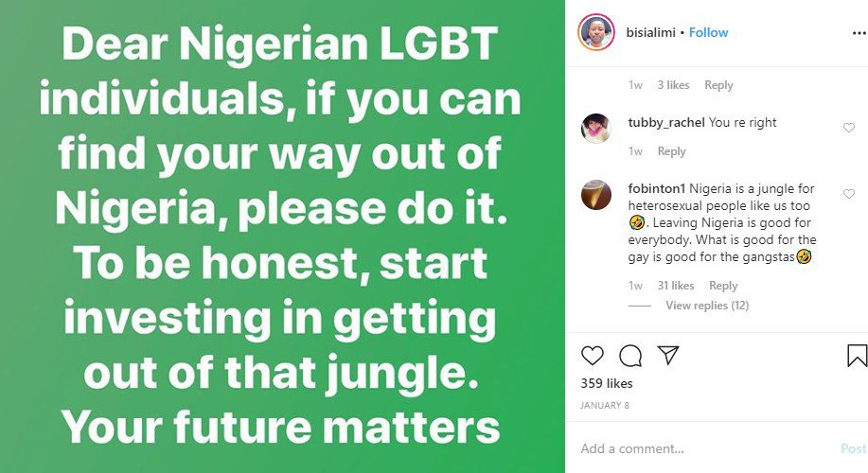
Task: Expand View replies (12)
Action: pyautogui.click(x=706, y=306)
